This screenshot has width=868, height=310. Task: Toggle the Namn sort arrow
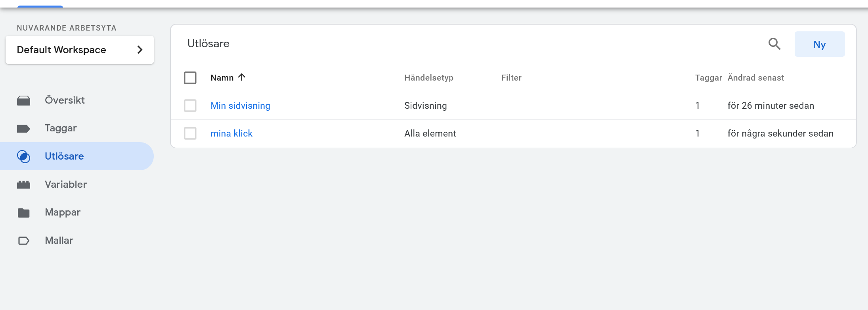coord(242,77)
